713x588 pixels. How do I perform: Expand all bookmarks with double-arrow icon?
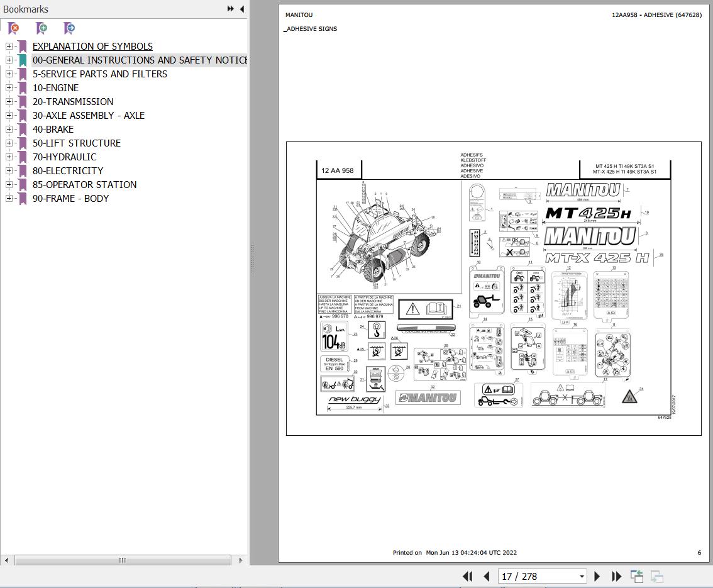231,9
